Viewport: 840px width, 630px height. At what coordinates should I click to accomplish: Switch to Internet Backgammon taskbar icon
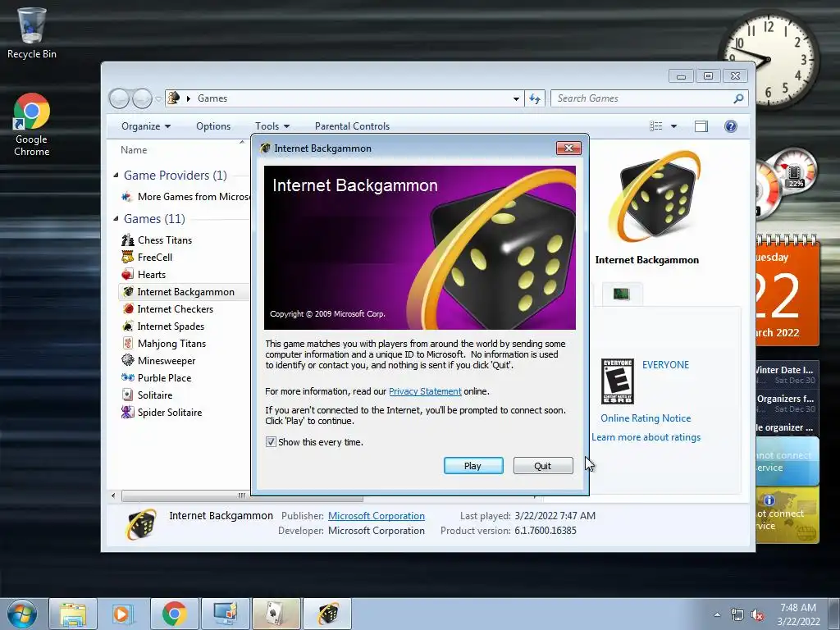(327, 614)
